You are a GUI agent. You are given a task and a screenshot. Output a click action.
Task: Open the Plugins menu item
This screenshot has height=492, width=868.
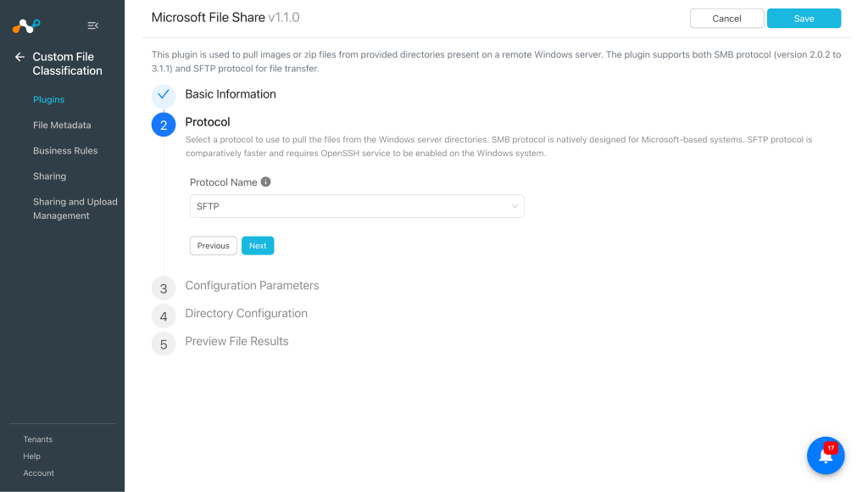(48, 100)
